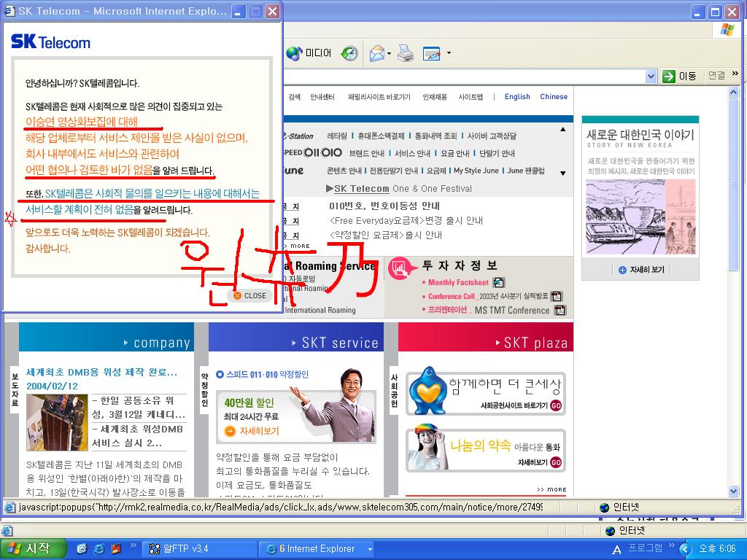Click the orange arrow icon beside 자세히보기 in 약정할인
747x560 pixels.
click(230, 432)
